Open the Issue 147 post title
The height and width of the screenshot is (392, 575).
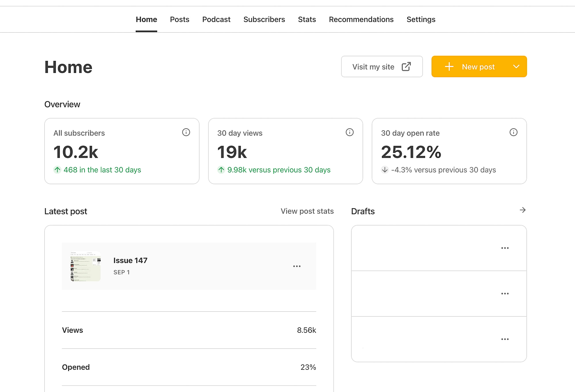click(130, 260)
